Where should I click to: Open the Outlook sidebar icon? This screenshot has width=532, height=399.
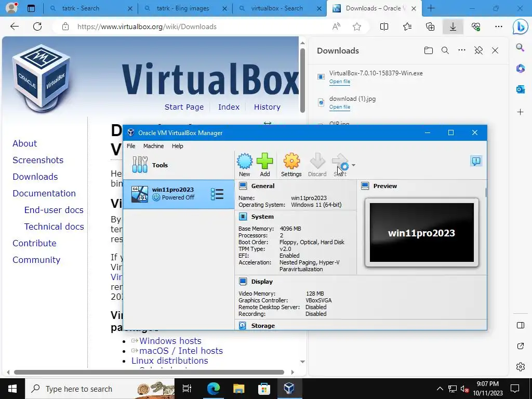pos(520,89)
